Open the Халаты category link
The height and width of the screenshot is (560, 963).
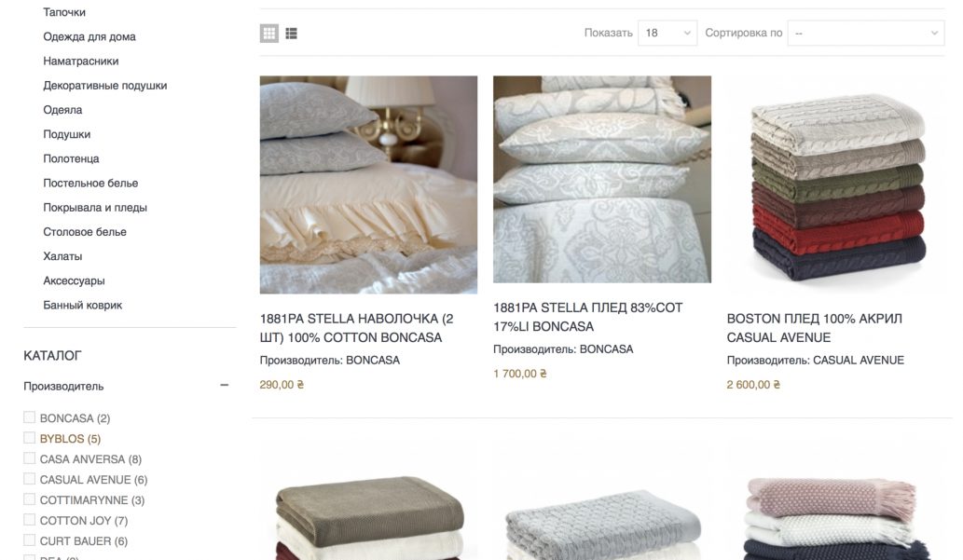[62, 256]
